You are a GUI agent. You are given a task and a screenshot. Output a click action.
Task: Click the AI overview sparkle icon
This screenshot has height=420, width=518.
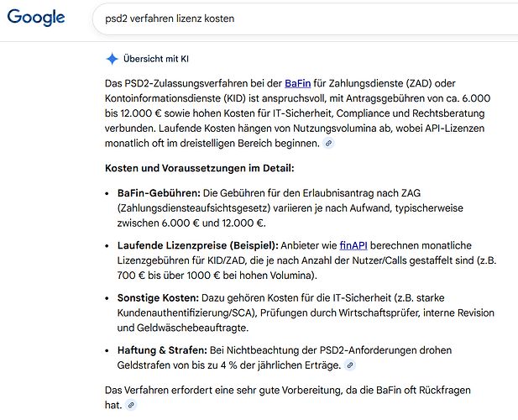click(x=112, y=58)
